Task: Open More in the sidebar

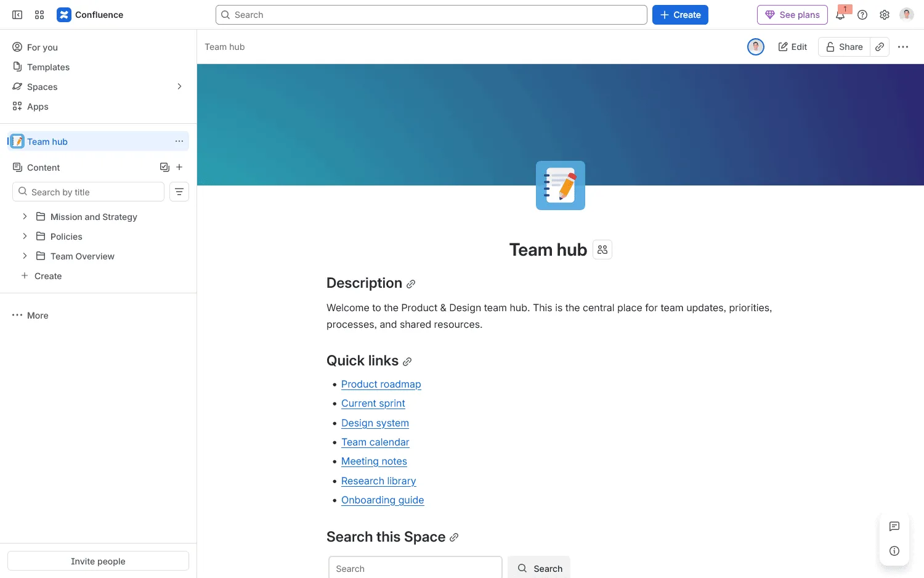Action: pos(30,315)
